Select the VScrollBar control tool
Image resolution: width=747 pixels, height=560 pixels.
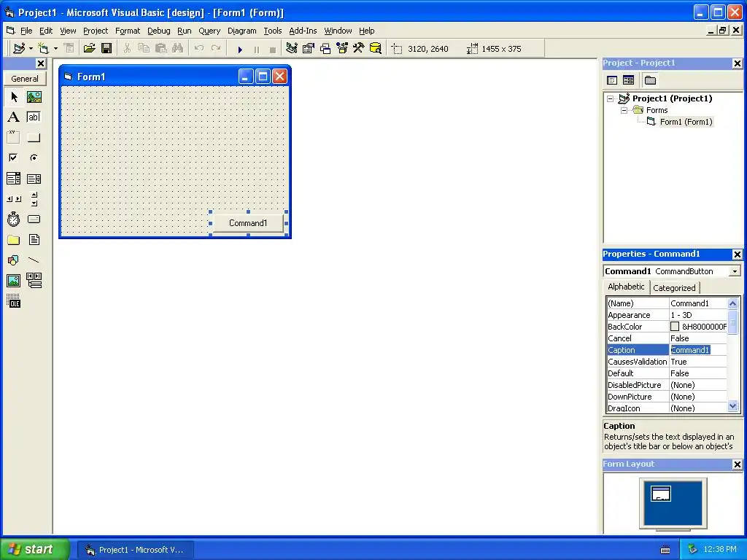pos(34,199)
